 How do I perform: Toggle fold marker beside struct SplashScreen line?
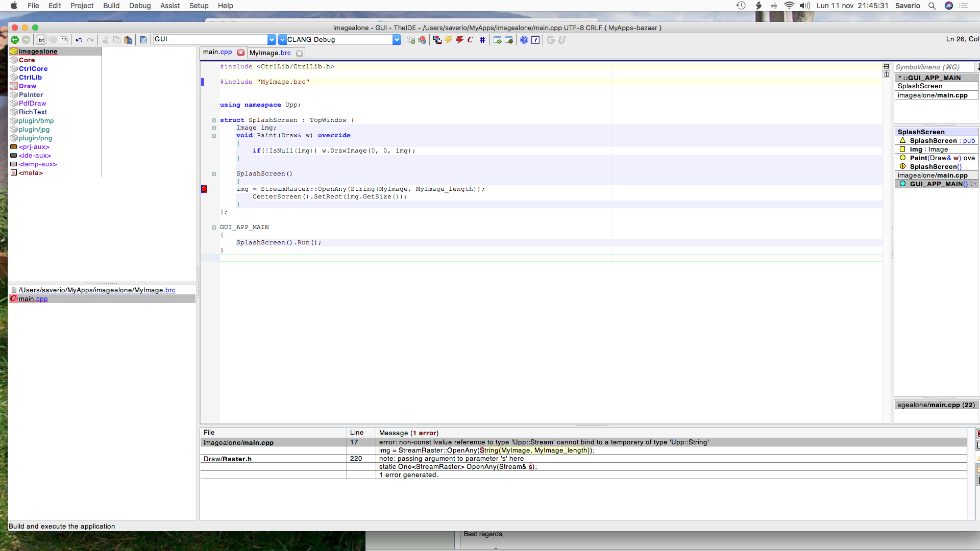(214, 120)
